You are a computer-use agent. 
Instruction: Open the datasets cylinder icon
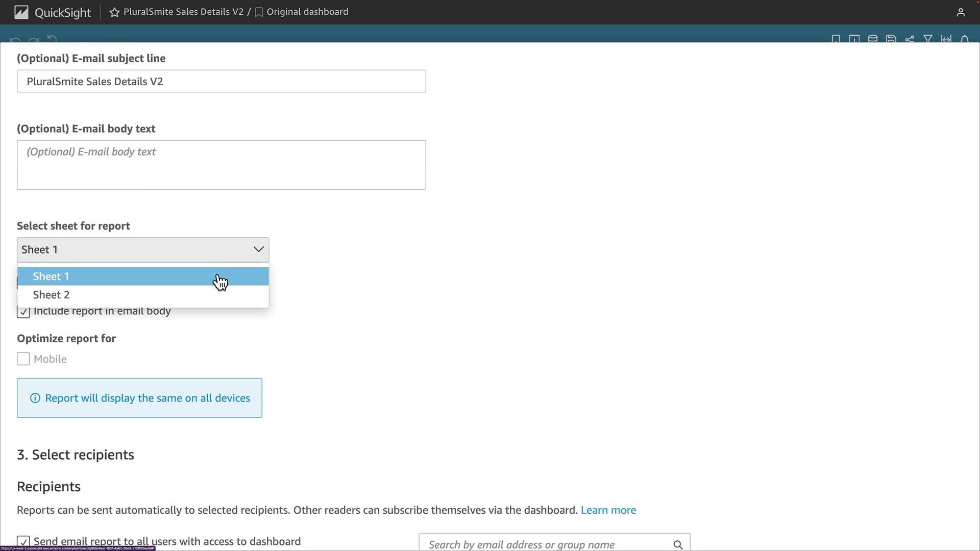click(x=873, y=39)
